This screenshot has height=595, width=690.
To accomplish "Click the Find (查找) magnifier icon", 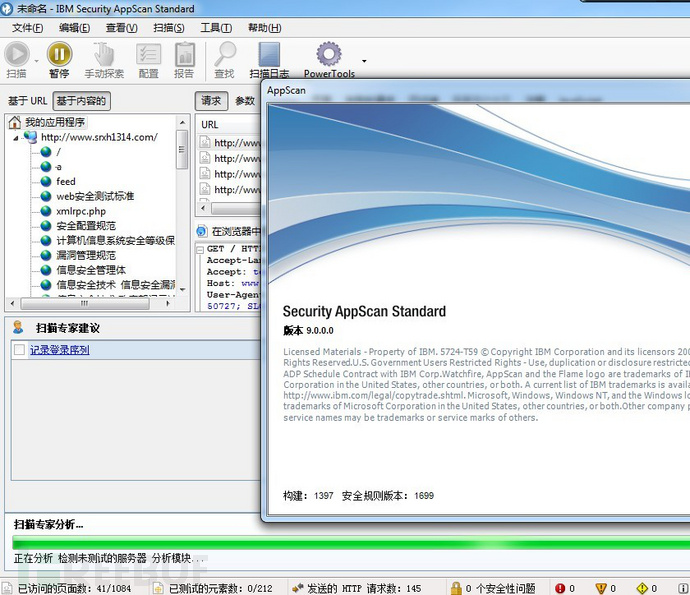I will pos(225,54).
